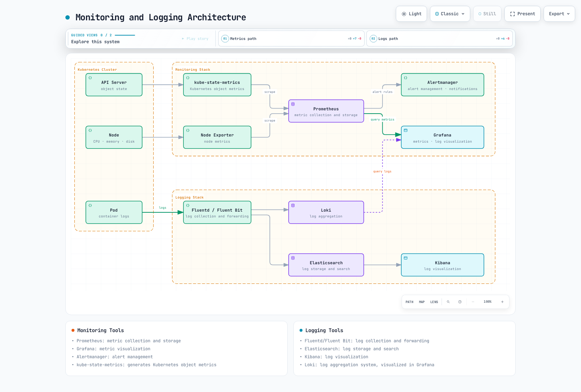The height and width of the screenshot is (392, 581).
Task: Click the code icon on Fluentd / Fluent Bit node
Action: (x=188, y=205)
